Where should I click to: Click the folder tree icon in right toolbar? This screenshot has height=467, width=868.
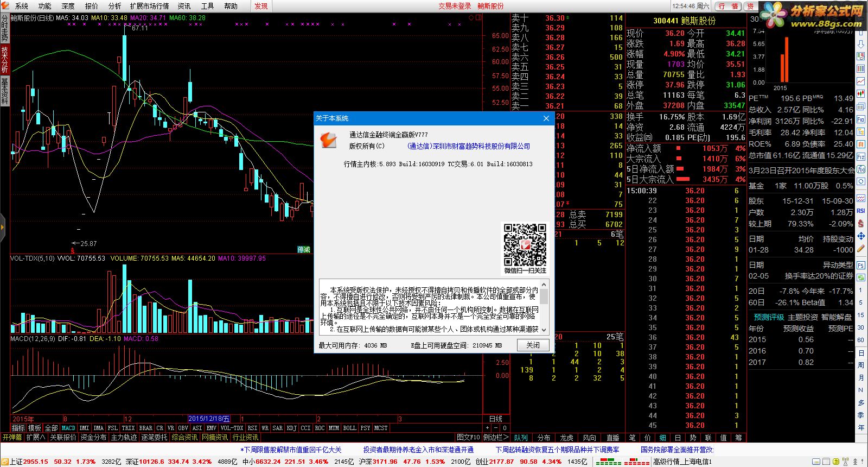861,131
